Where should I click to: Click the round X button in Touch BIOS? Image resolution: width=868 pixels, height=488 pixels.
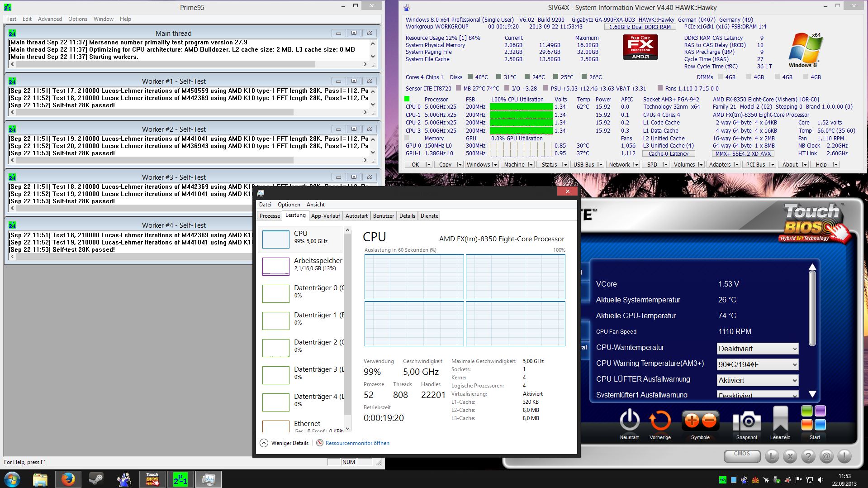point(790,456)
